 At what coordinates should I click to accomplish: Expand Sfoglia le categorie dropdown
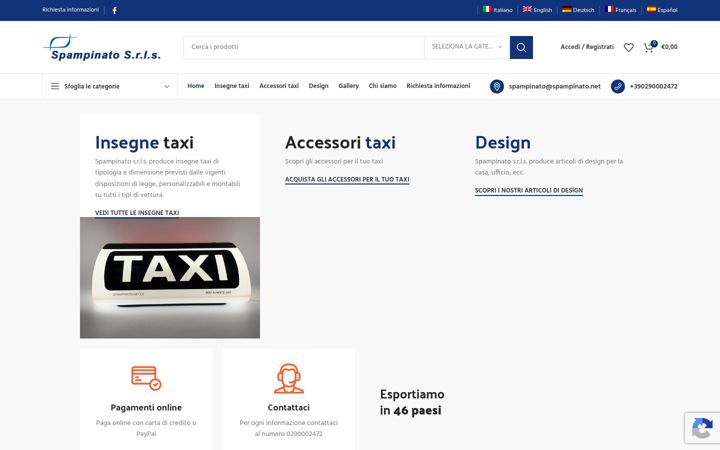point(110,86)
